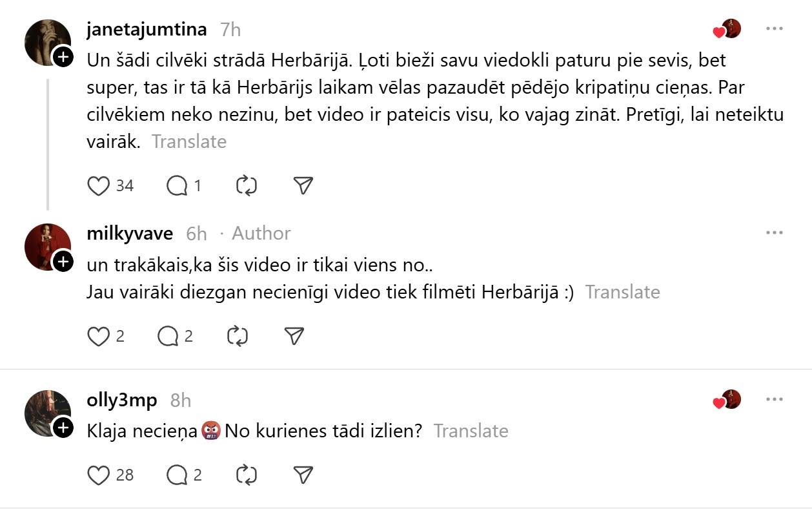Repost janetajumtina's comment
Image resolution: width=812 pixels, height=509 pixels.
(247, 186)
